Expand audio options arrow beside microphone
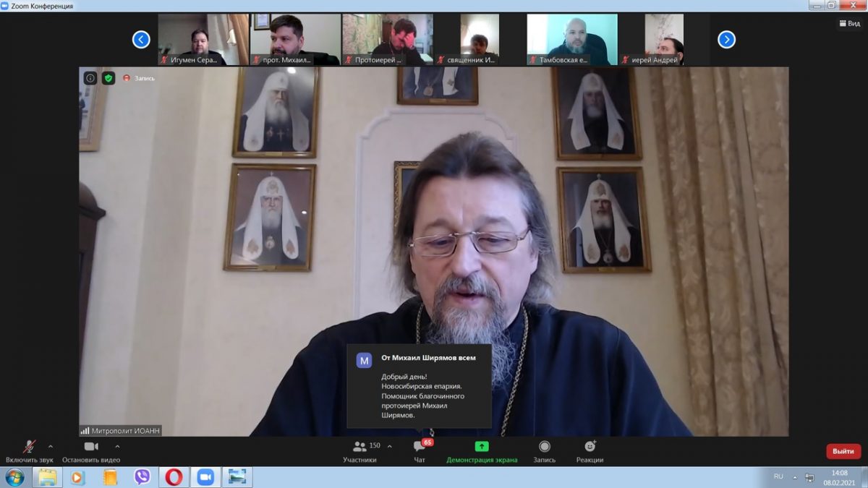This screenshot has width=868, height=488. (x=50, y=446)
